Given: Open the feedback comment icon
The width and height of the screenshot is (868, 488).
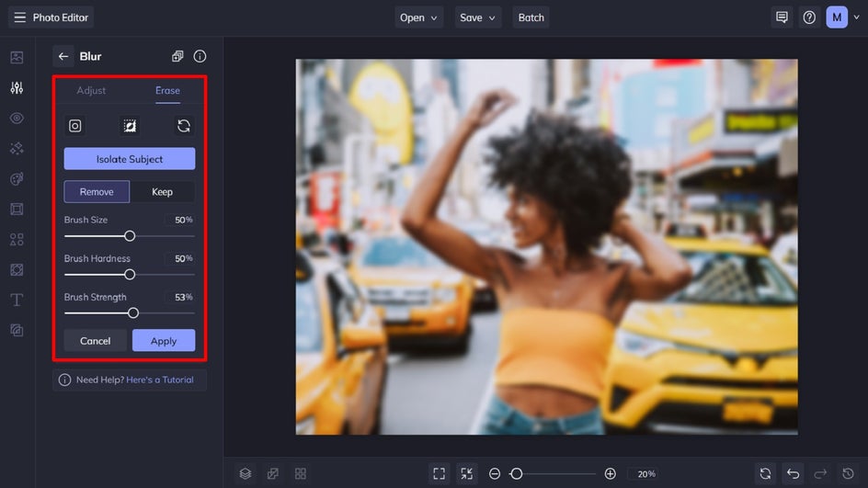Looking at the screenshot, I should (782, 17).
